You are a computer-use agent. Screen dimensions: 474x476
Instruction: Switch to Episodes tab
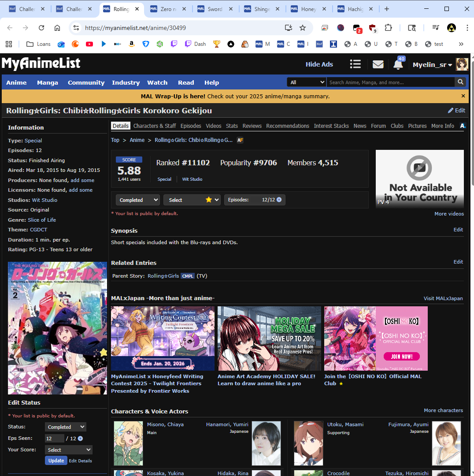(191, 126)
